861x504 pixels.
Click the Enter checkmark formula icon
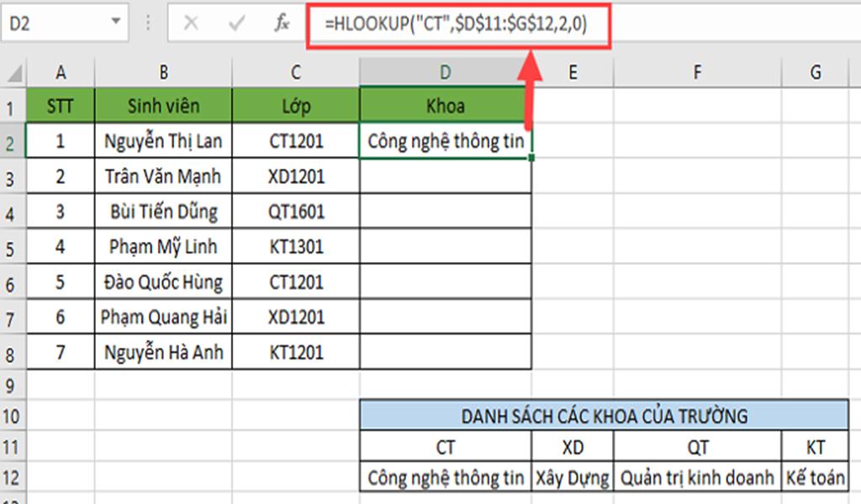click(x=236, y=23)
